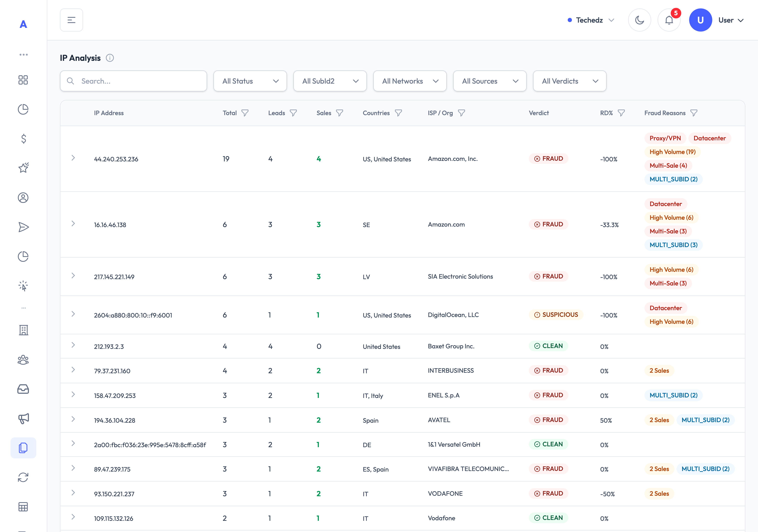Expand the 217.145.221.149 row
The image size is (758, 532).
point(73,276)
